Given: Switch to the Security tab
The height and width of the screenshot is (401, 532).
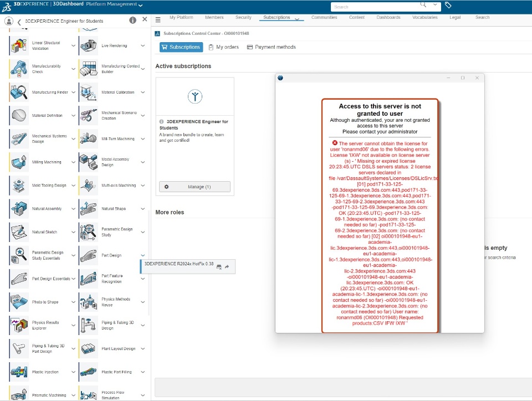Looking at the screenshot, I should click(243, 17).
